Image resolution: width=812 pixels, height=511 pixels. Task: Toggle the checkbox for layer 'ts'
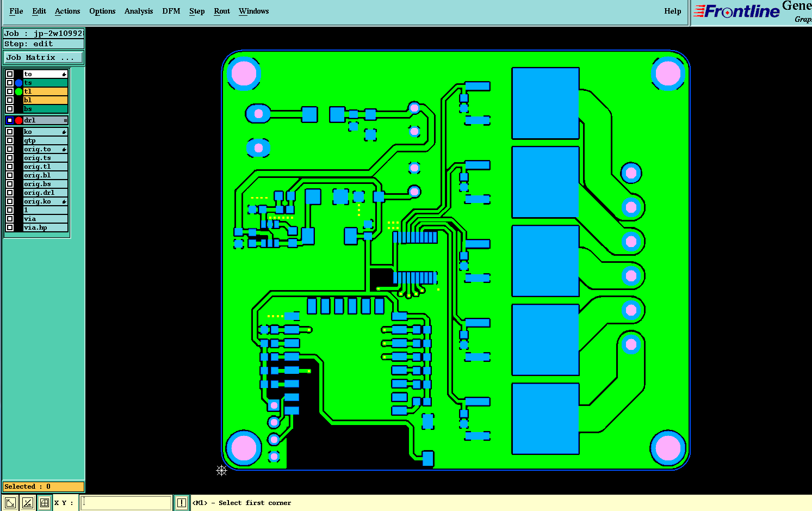[x=10, y=83]
